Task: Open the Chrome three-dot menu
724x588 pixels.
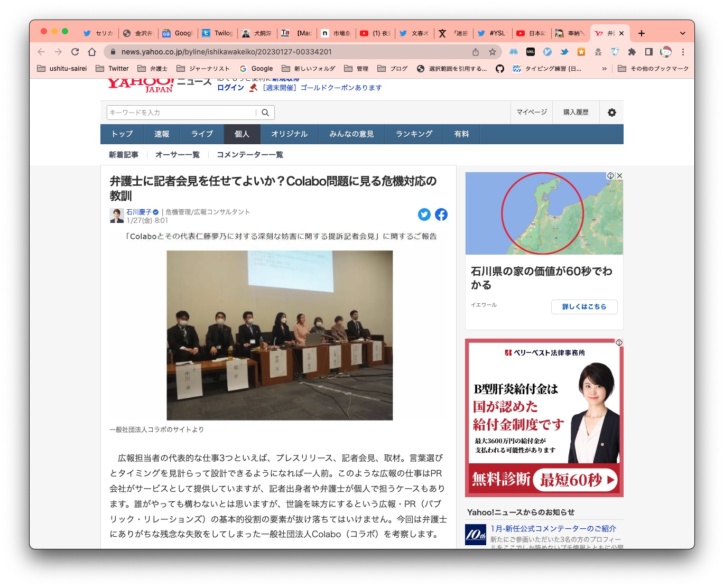Action: tap(683, 52)
